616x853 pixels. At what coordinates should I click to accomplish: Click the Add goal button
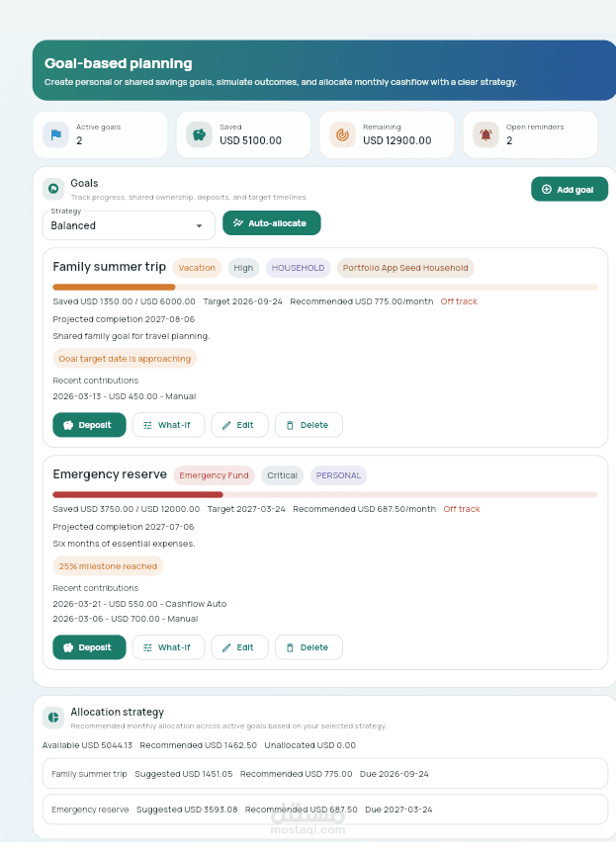(569, 189)
